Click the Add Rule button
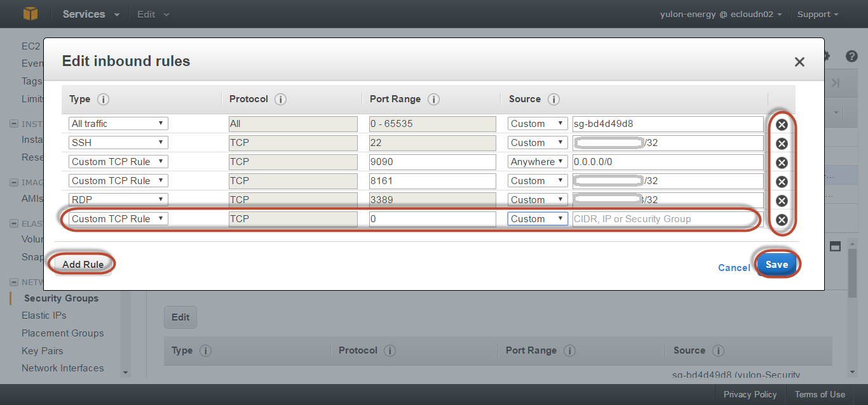The height and width of the screenshot is (405, 868). pos(83,264)
